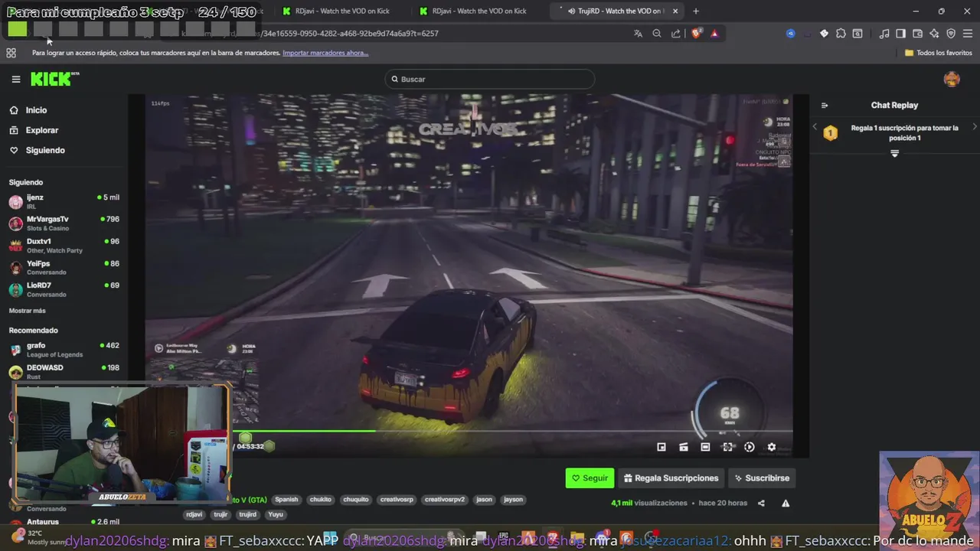Click the ijenz channel avatar
The width and height of the screenshot is (980, 551).
[x=15, y=202]
